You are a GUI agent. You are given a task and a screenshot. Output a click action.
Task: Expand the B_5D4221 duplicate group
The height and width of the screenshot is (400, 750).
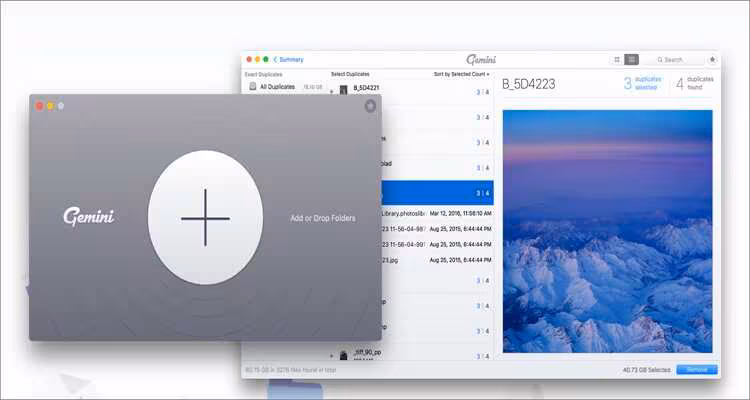(x=332, y=91)
